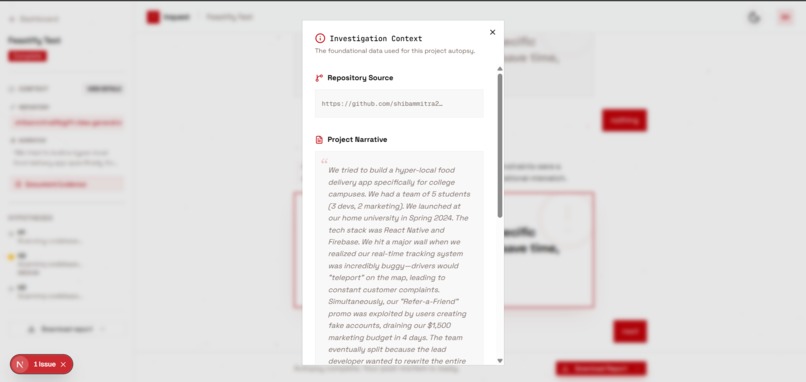Click the Repository Source branch icon
The image size is (806, 382).
(319, 78)
